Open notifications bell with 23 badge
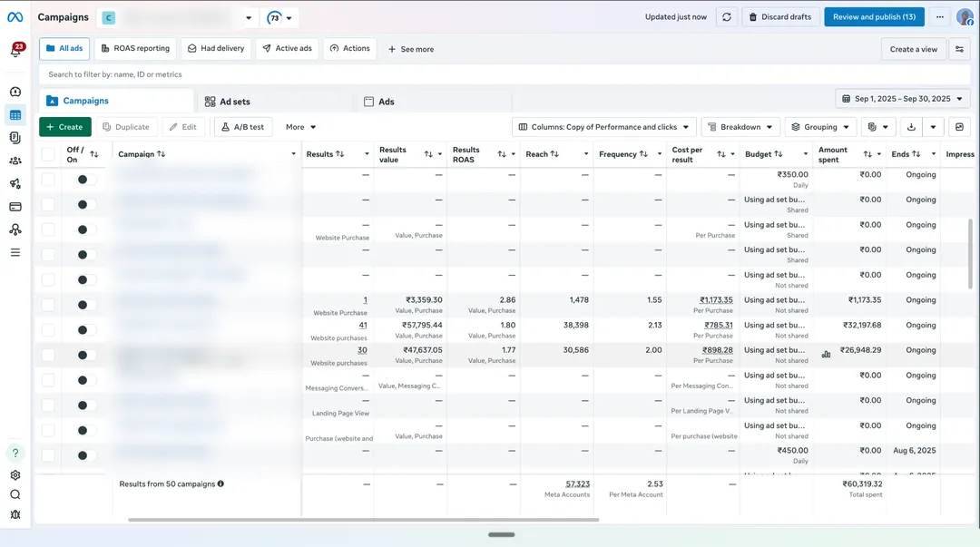 pos(15,52)
